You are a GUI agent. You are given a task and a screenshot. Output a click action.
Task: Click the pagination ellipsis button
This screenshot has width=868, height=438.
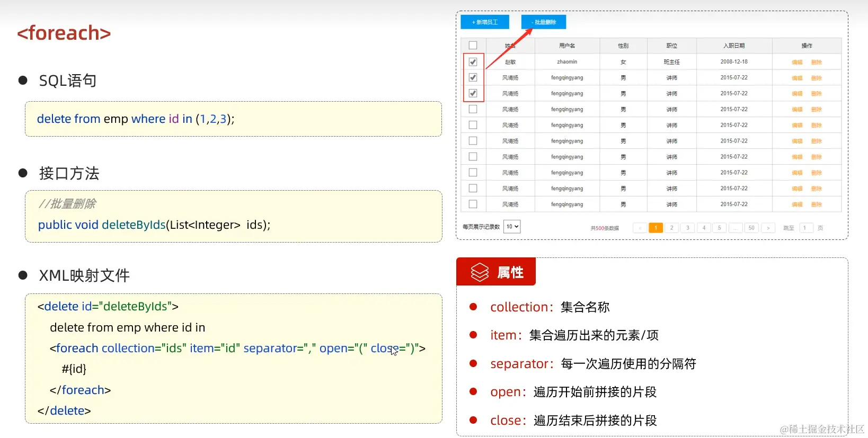point(736,228)
